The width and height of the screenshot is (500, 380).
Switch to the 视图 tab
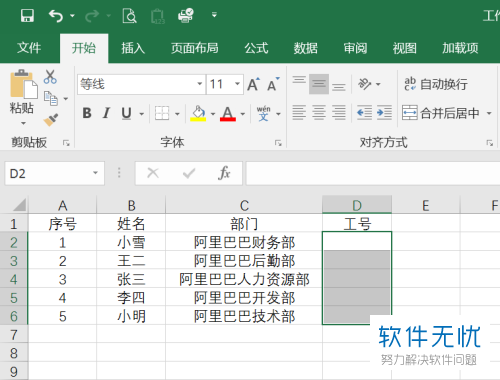404,48
